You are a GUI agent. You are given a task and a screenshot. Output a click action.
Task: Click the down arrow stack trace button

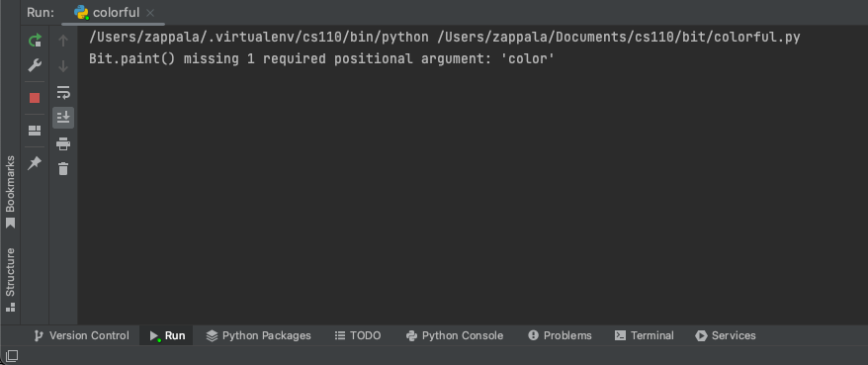pos(63,66)
